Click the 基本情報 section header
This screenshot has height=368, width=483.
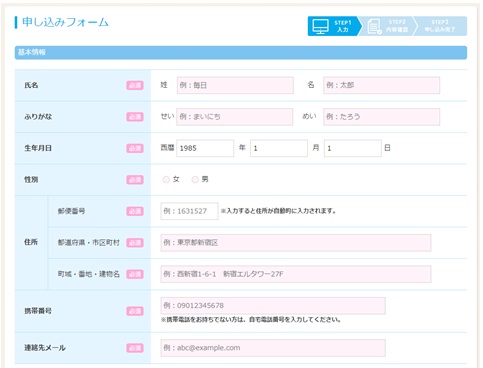tap(241, 53)
